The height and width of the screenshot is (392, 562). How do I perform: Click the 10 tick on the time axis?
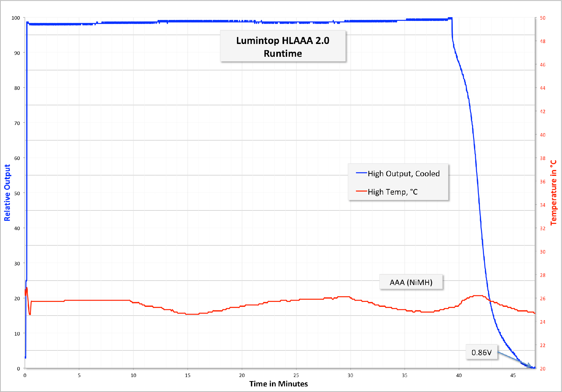(x=133, y=375)
